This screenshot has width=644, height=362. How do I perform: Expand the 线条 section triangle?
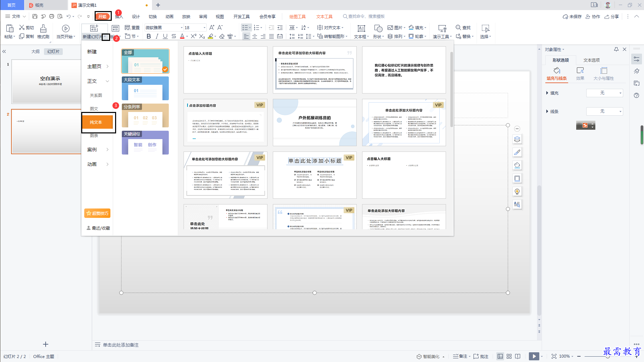coord(547,111)
